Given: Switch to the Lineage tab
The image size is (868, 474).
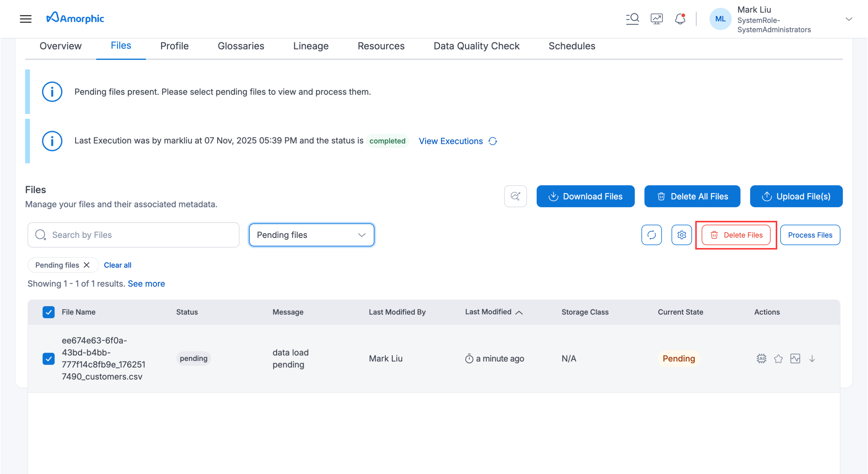Looking at the screenshot, I should click(x=311, y=46).
